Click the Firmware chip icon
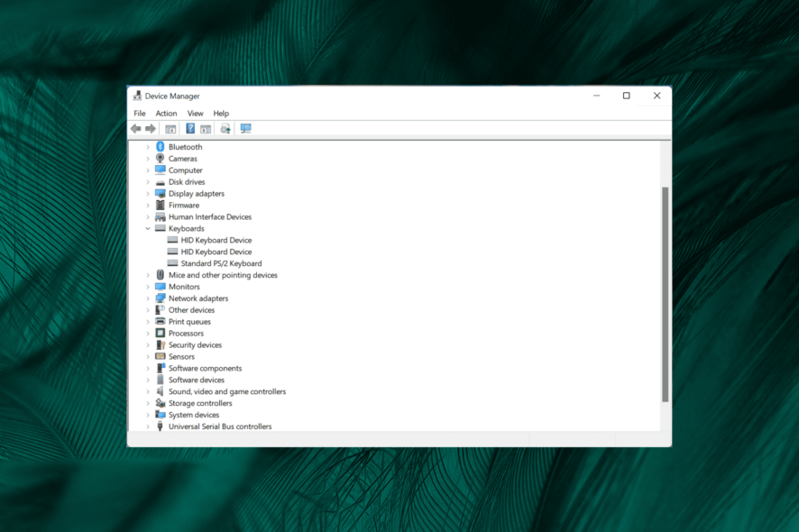This screenshot has height=532, width=799. (160, 206)
